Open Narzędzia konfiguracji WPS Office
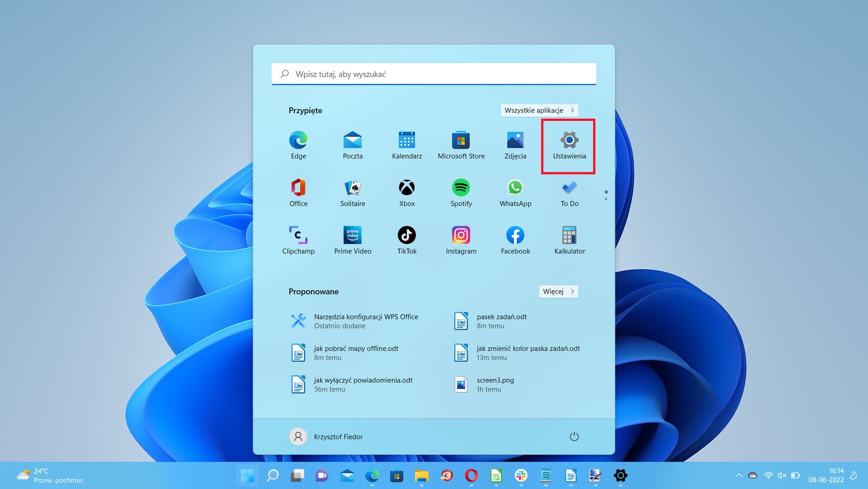 [355, 321]
